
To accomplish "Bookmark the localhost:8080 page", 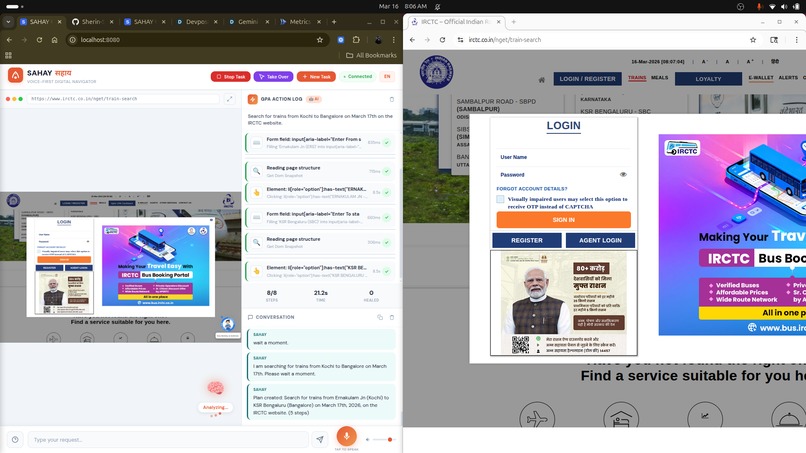I will tap(320, 40).
